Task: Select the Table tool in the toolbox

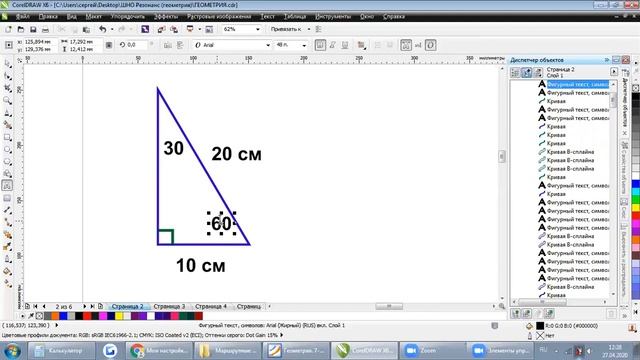Action: coord(7,198)
